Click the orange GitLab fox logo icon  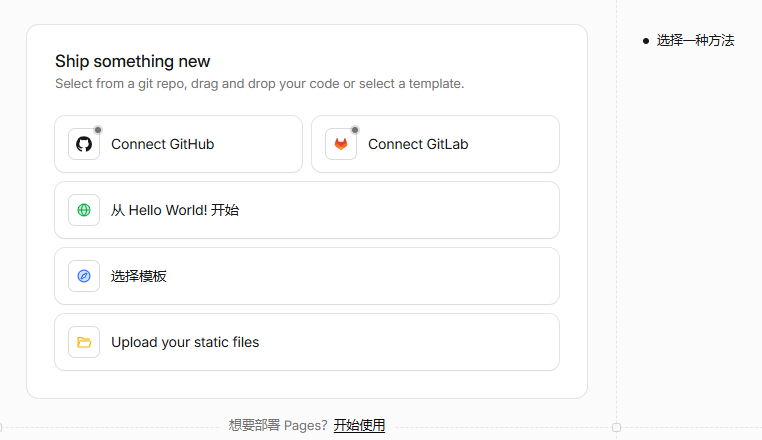tap(341, 144)
